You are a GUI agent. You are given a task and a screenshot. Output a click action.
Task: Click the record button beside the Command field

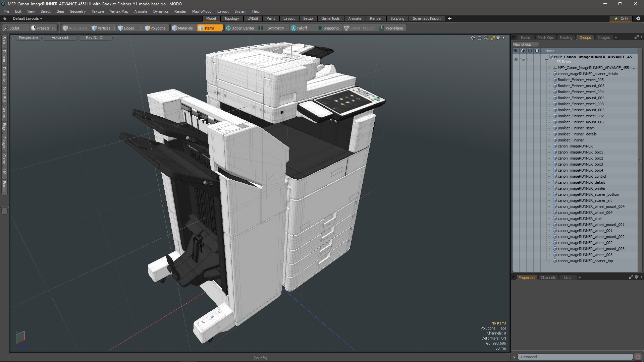point(638,357)
